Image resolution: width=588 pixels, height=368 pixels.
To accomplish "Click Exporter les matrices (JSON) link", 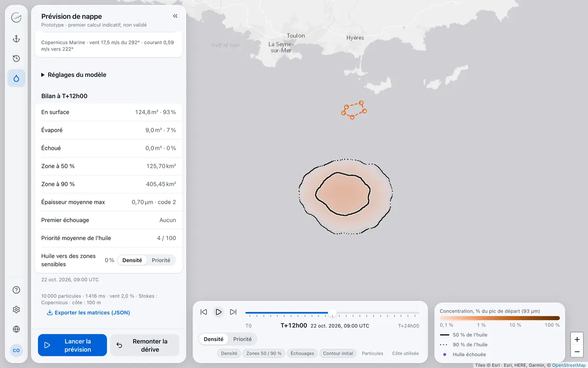I will pyautogui.click(x=89, y=313).
